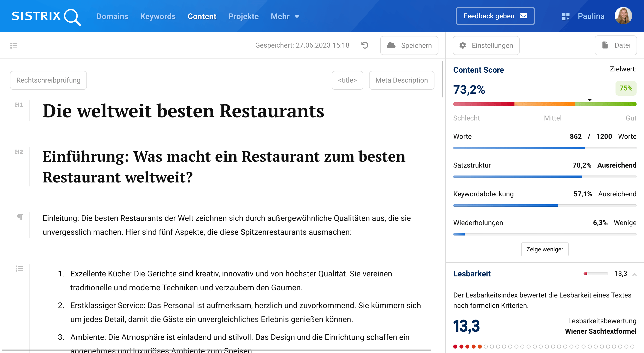The image size is (644, 353).
Task: Click the paragraph pilcrow block icon
Action: pos(20,217)
